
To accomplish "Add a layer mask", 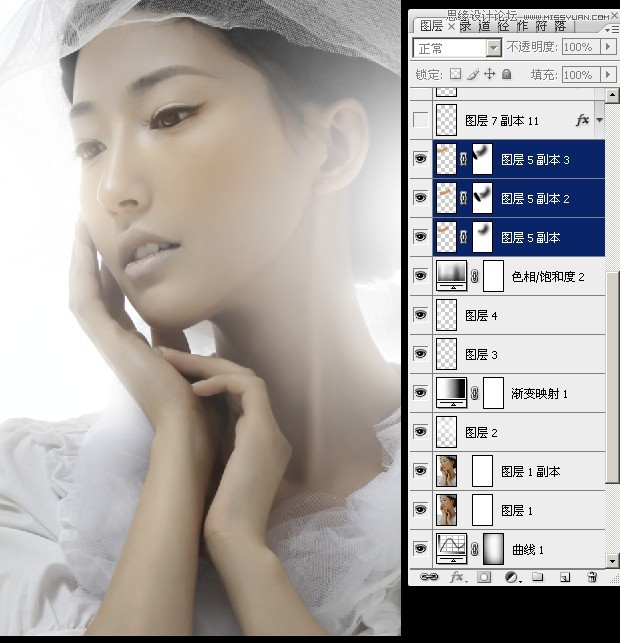I will 484,577.
